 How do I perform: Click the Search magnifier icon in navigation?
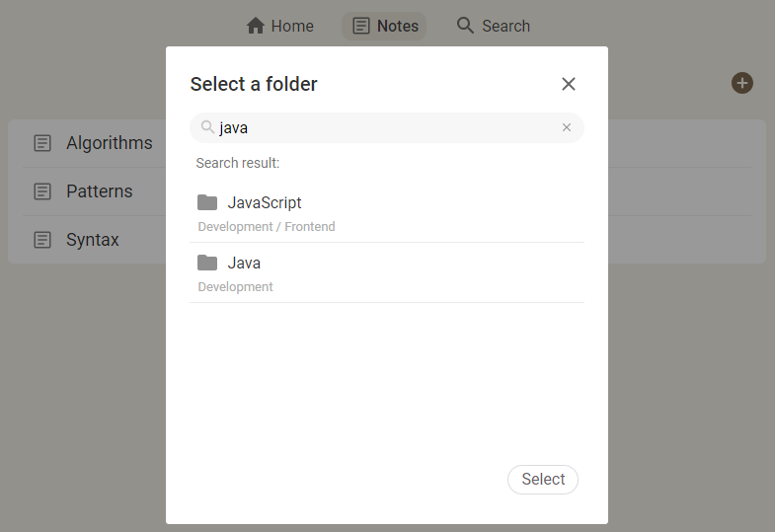[465, 25]
